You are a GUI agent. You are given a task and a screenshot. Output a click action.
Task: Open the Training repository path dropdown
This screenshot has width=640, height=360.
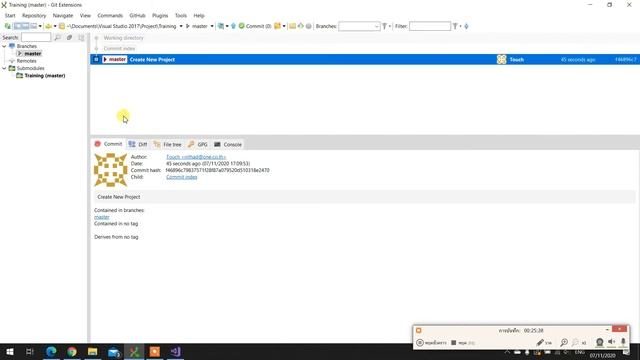[x=181, y=26]
